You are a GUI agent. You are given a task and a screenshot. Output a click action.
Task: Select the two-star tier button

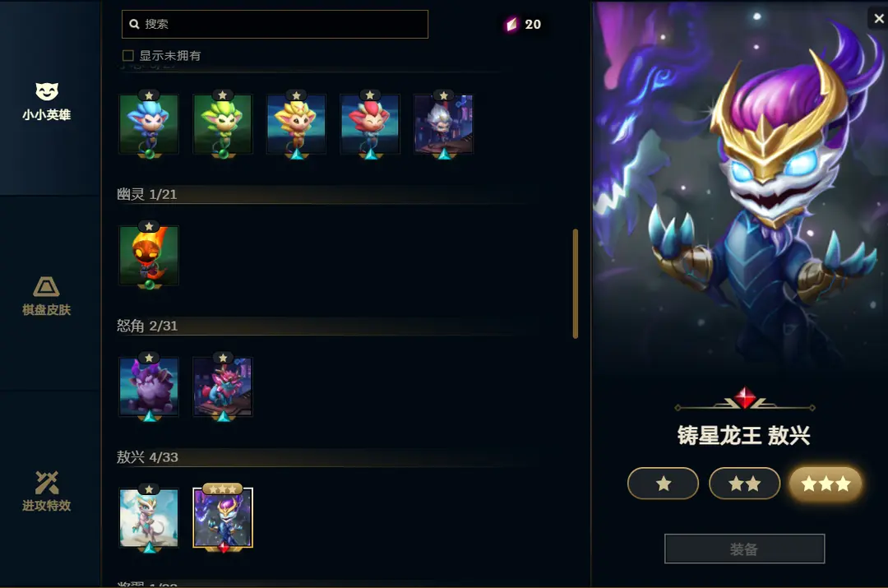(x=744, y=484)
